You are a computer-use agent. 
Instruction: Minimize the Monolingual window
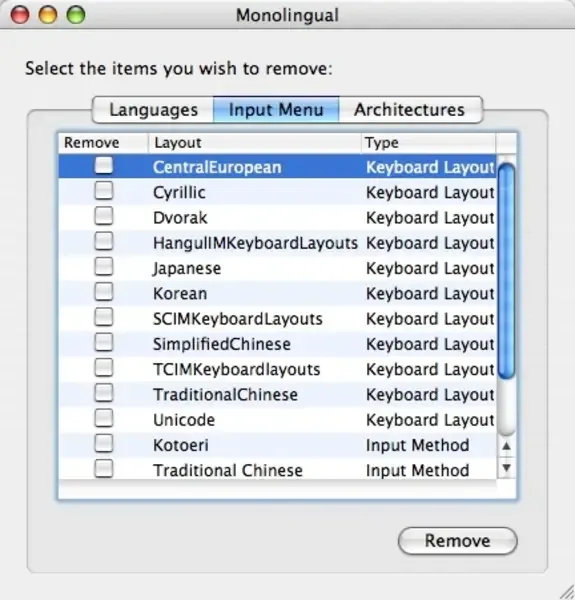48,15
